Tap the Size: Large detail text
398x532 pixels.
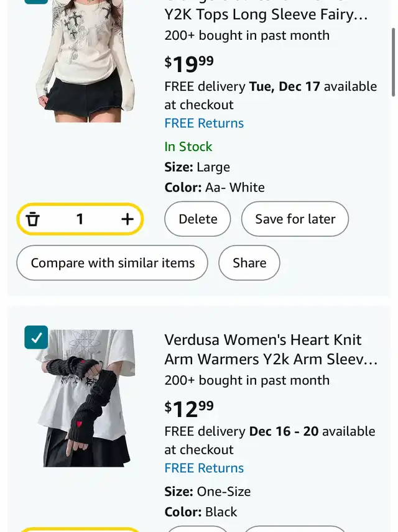(197, 167)
